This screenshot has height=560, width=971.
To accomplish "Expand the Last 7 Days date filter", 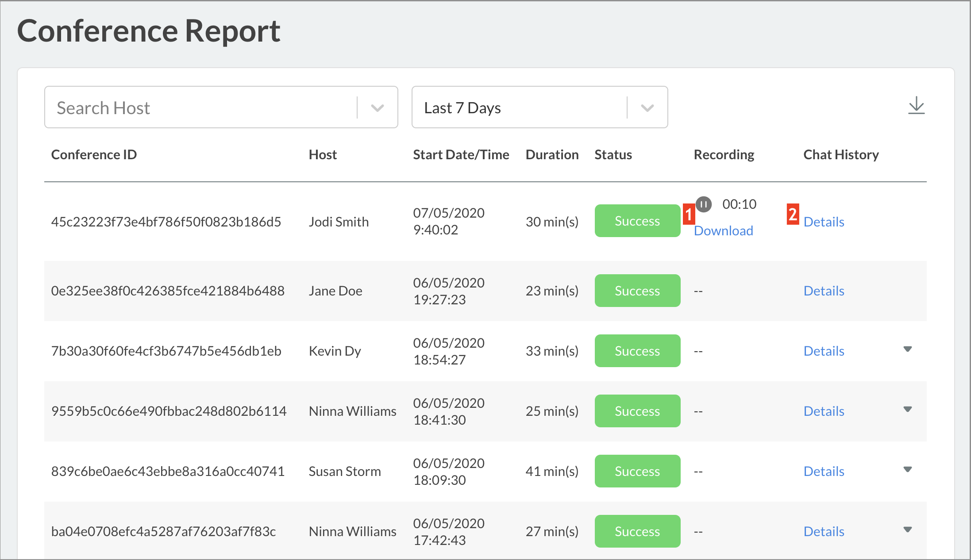I will point(647,108).
